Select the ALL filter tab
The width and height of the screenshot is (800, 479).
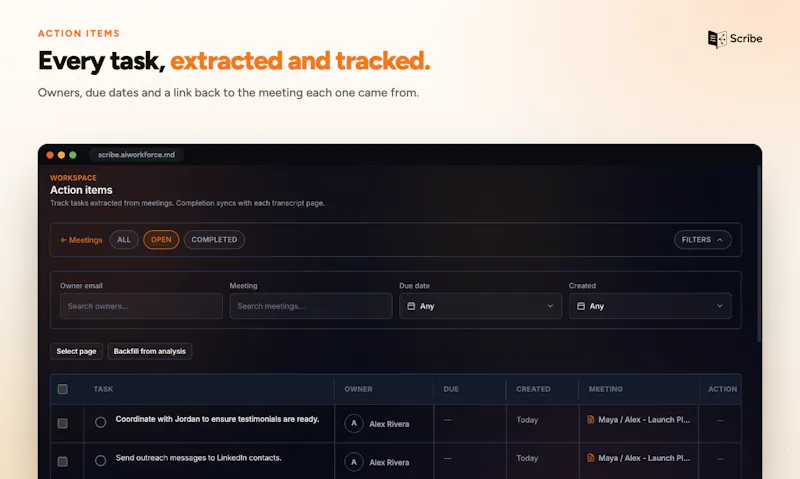point(124,240)
